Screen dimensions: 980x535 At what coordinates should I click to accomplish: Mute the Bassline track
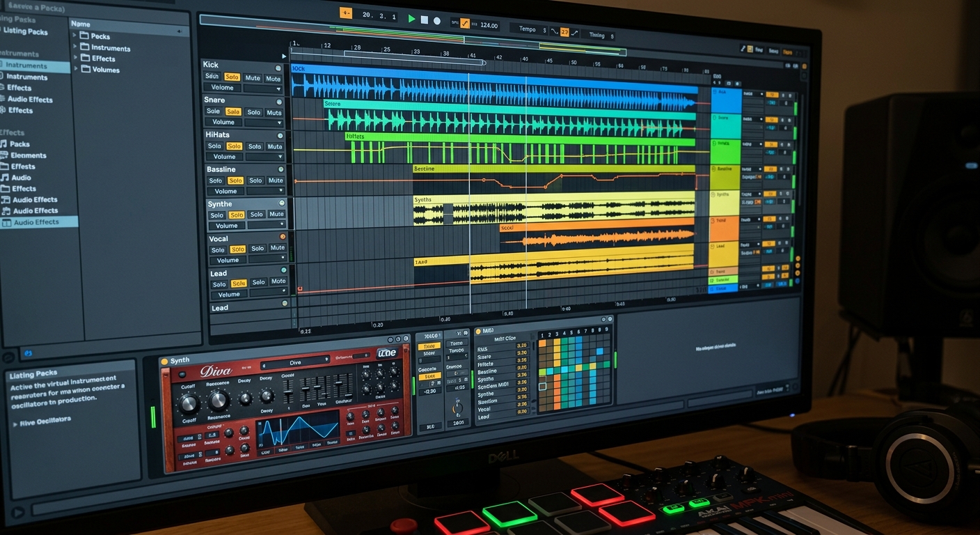[x=276, y=180]
